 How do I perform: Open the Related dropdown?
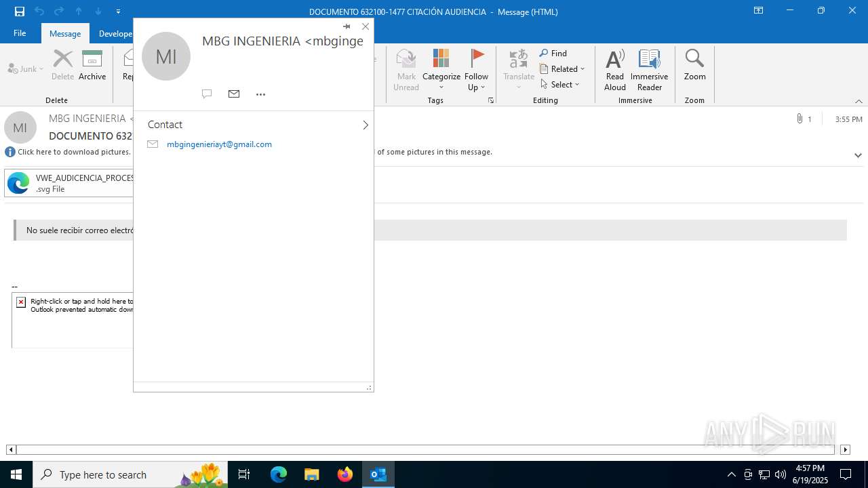coord(562,69)
